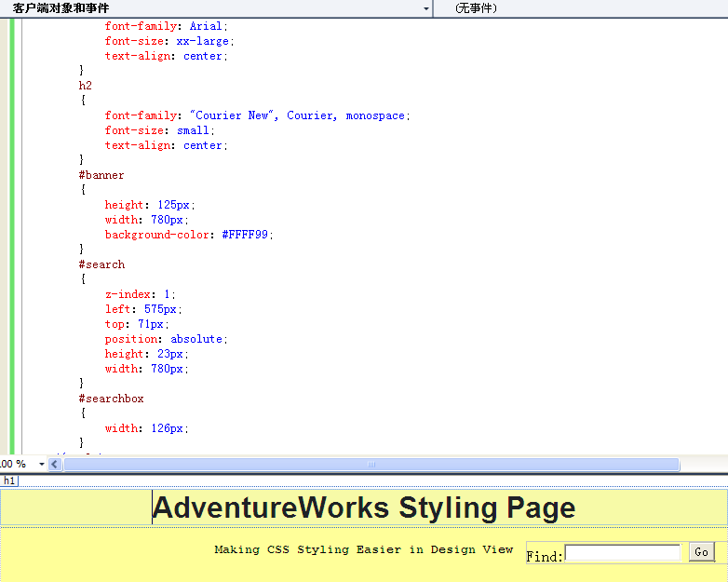Click the #banner selector in code
The width and height of the screenshot is (728, 582).
tap(101, 175)
